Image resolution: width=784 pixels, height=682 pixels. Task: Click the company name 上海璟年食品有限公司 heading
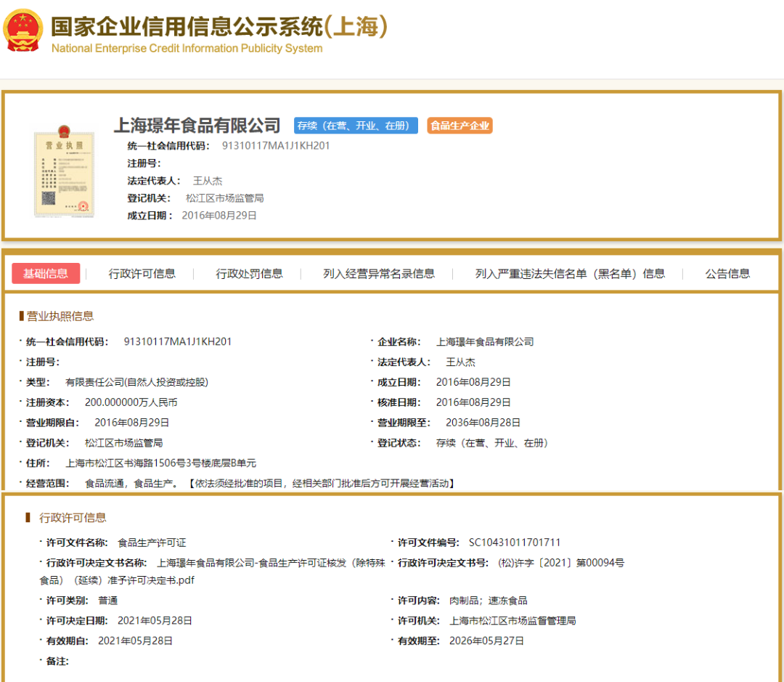(x=199, y=125)
